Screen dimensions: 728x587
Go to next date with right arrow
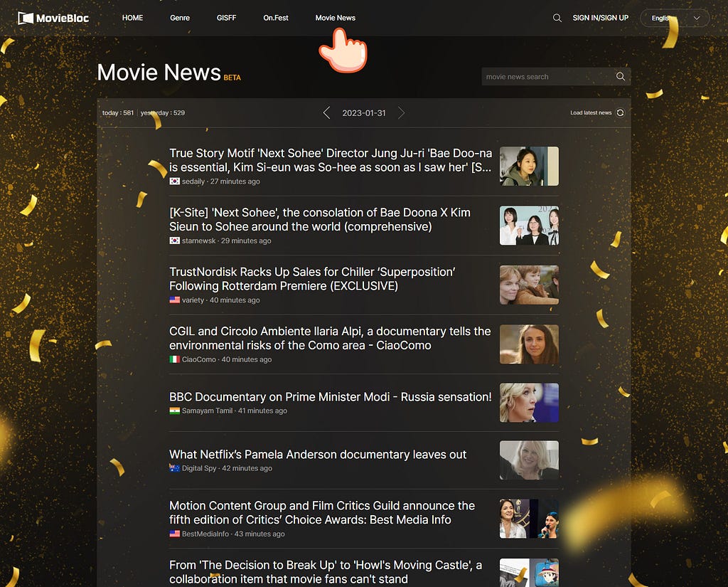(401, 113)
